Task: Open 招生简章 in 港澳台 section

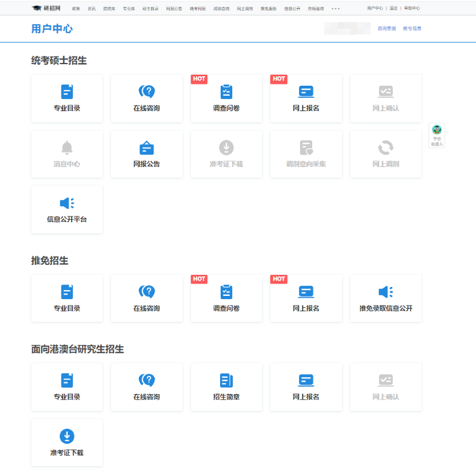Action: [x=226, y=387]
